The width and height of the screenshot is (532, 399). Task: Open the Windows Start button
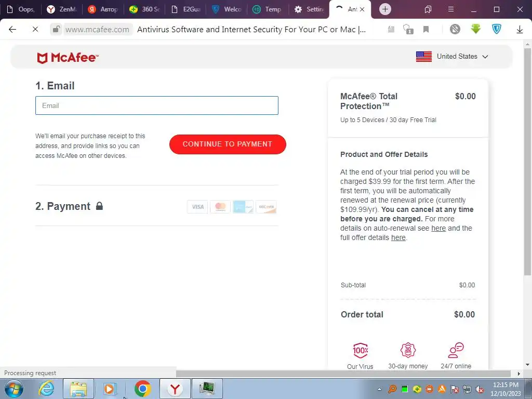click(x=14, y=389)
